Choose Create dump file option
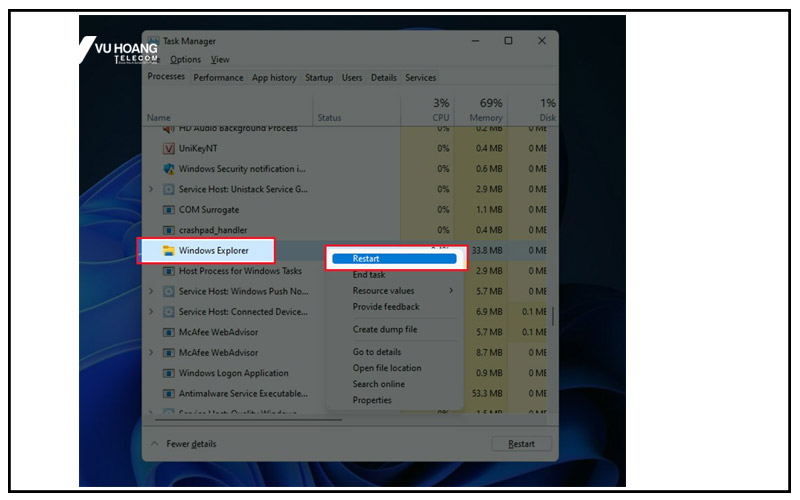The width and height of the screenshot is (800, 500). point(385,330)
